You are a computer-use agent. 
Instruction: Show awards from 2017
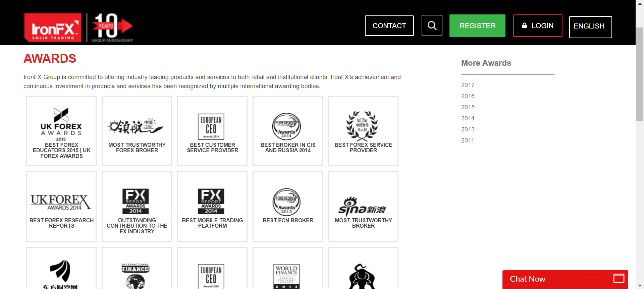[468, 85]
